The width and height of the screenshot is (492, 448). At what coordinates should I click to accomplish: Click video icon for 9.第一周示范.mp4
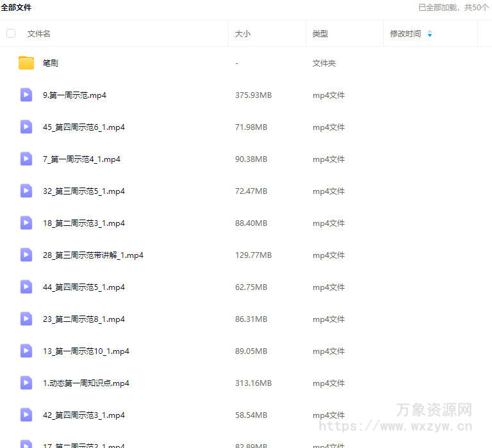click(x=26, y=95)
